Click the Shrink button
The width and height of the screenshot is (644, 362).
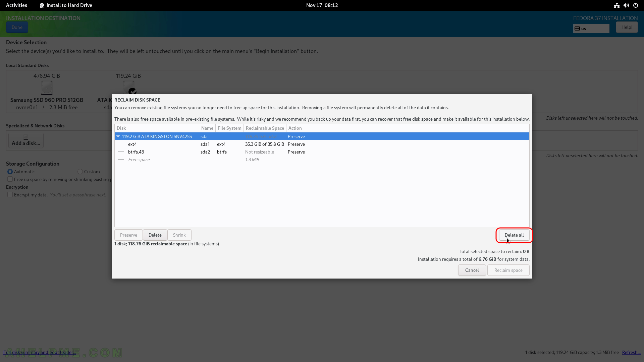pyautogui.click(x=179, y=235)
